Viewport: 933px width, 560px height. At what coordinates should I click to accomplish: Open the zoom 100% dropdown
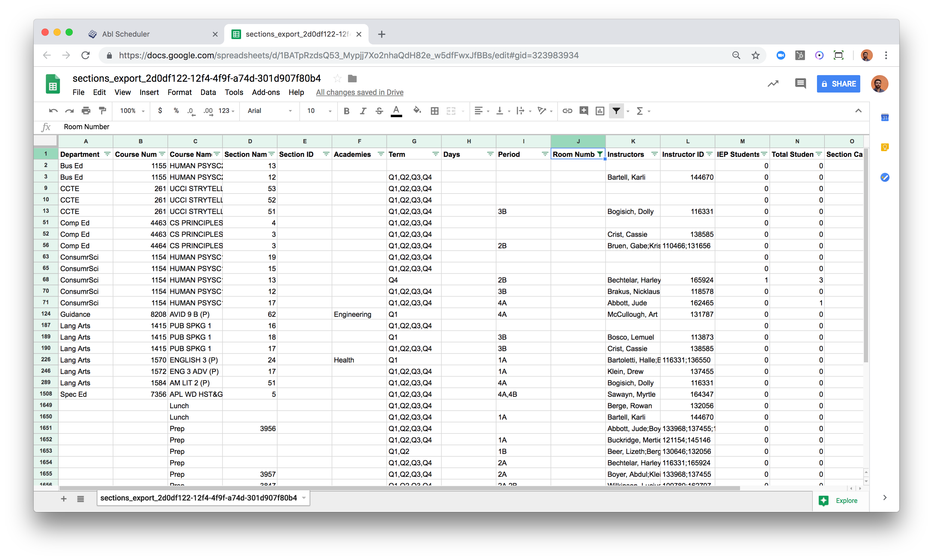point(132,111)
